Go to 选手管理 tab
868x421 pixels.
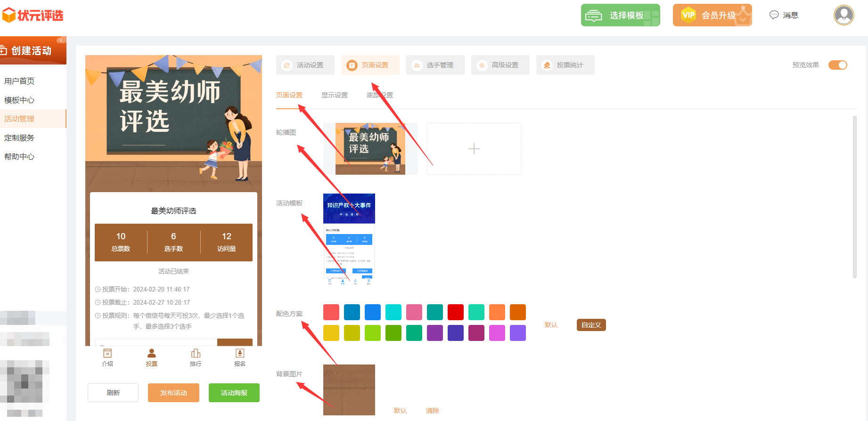click(x=435, y=65)
